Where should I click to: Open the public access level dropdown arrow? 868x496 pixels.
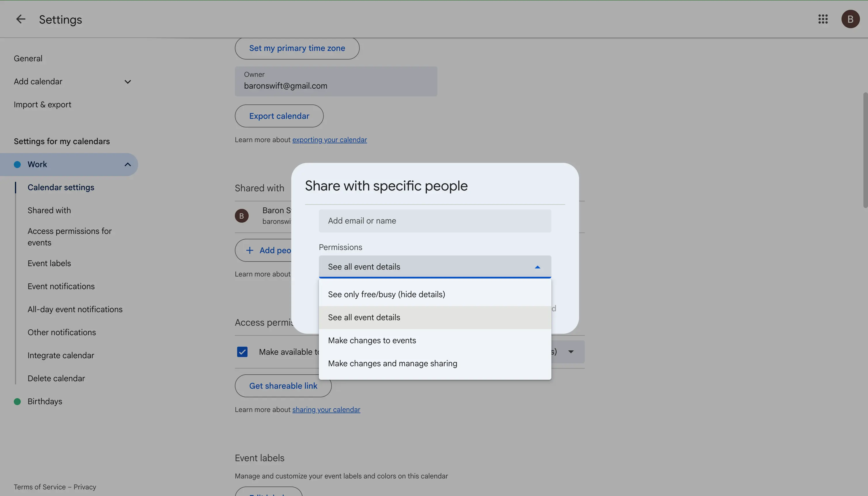pyautogui.click(x=571, y=352)
